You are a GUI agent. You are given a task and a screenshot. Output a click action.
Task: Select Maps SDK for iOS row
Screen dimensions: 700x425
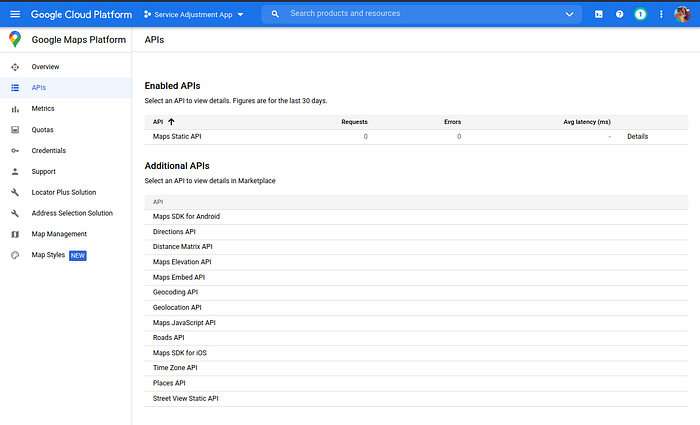click(x=416, y=353)
